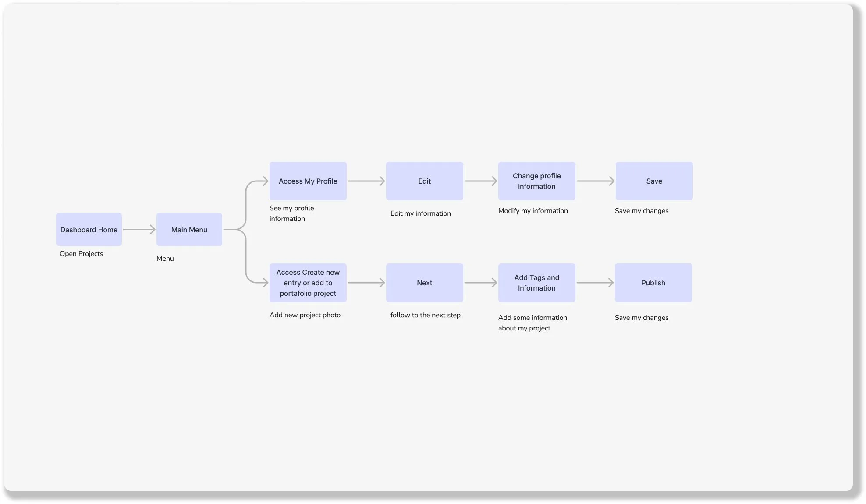The height and width of the screenshot is (504, 866).
Task: Click the arrow between Dashboard Home and Main Menu
Action: pyautogui.click(x=139, y=229)
